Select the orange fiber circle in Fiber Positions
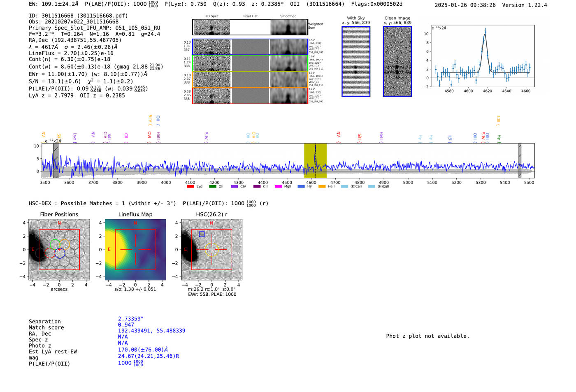Viewport: 576px width, 392px height. 65,244
